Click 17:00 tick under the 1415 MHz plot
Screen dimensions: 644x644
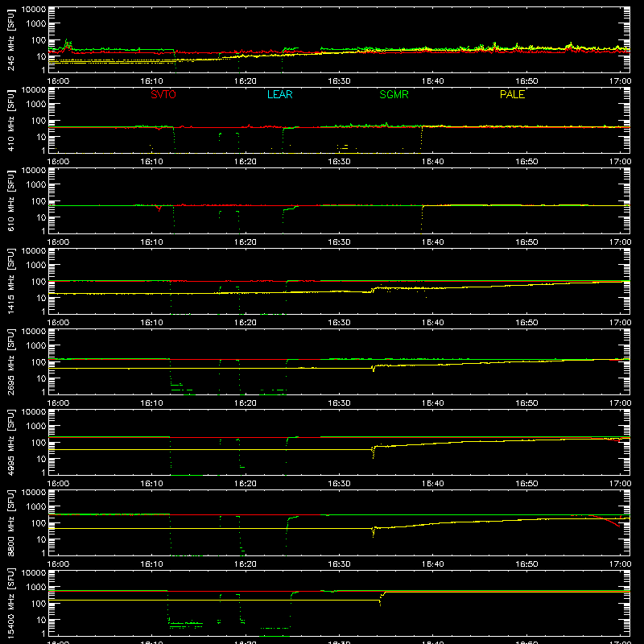pyautogui.click(x=620, y=323)
